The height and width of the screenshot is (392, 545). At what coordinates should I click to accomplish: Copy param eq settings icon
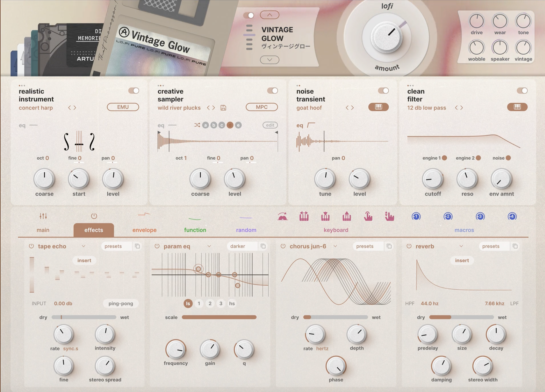263,246
